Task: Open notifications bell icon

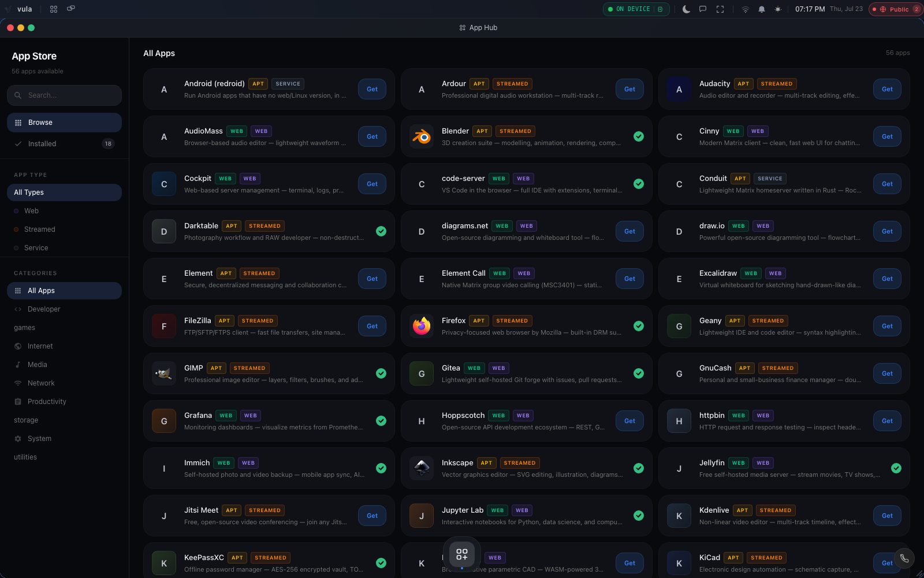Action: 762,9
